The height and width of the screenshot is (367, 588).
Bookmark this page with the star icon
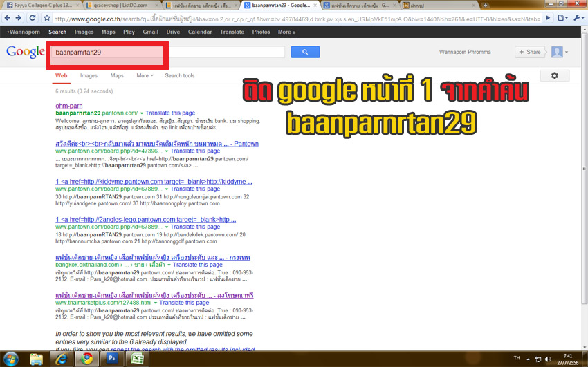click(47, 18)
